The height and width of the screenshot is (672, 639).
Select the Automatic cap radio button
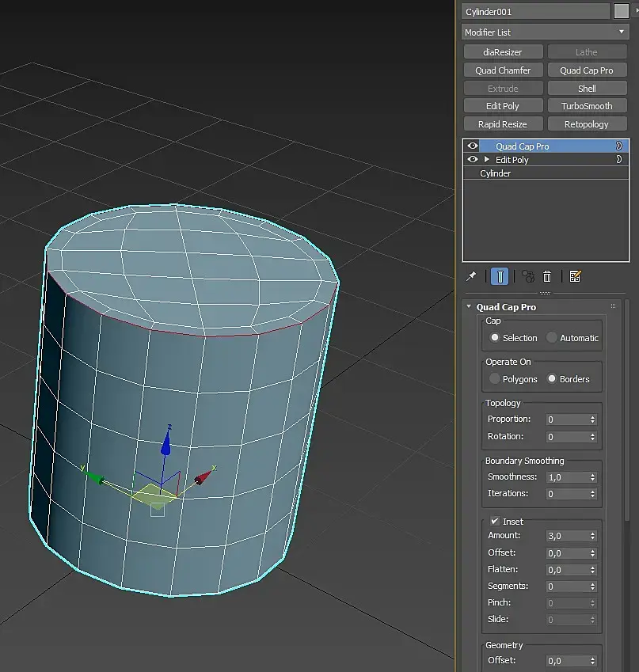point(552,338)
